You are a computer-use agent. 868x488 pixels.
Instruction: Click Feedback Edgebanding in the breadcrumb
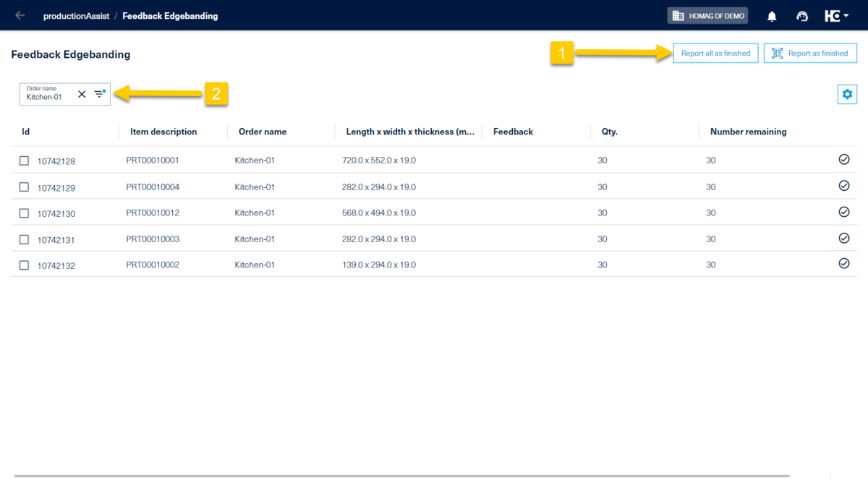point(170,14)
